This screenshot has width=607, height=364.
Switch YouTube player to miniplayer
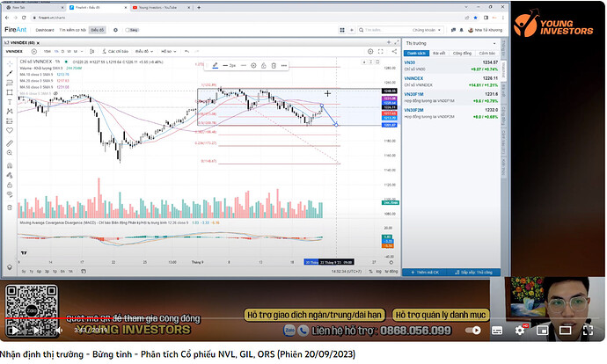coord(543,331)
